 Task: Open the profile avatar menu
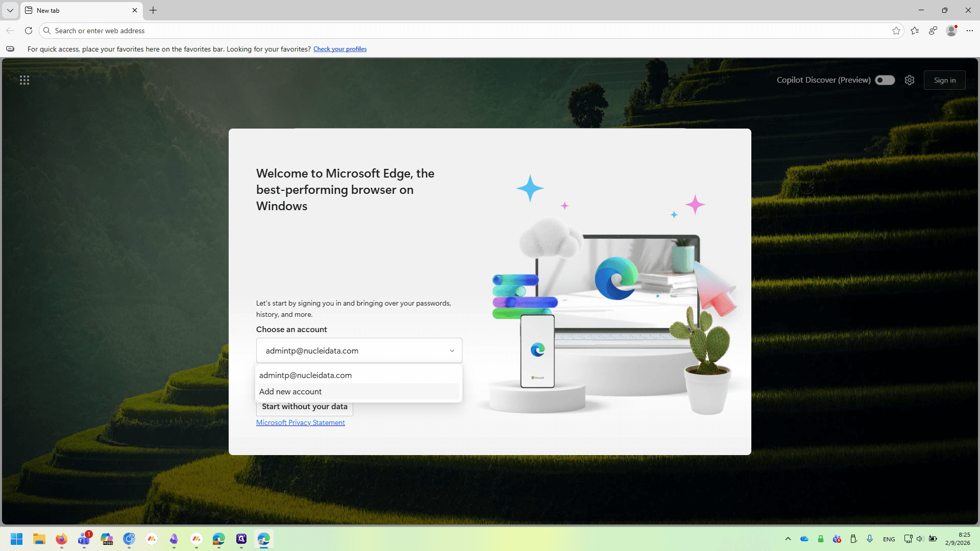pyautogui.click(x=951, y=31)
